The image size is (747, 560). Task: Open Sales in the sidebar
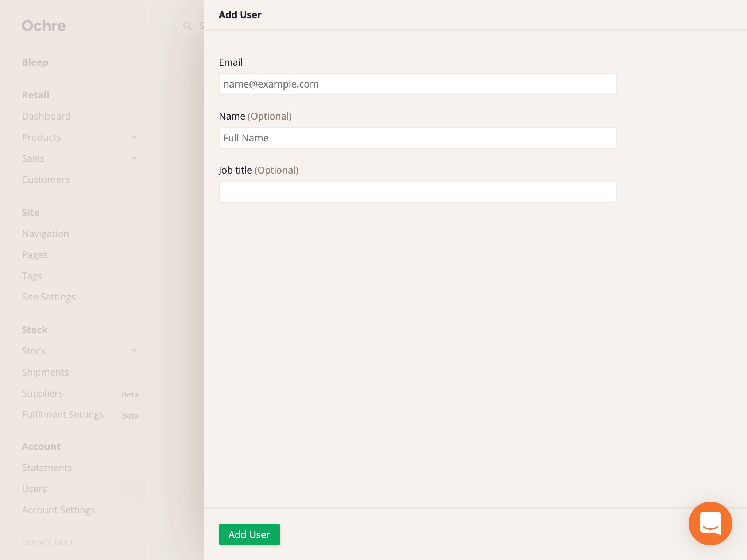pos(33,159)
